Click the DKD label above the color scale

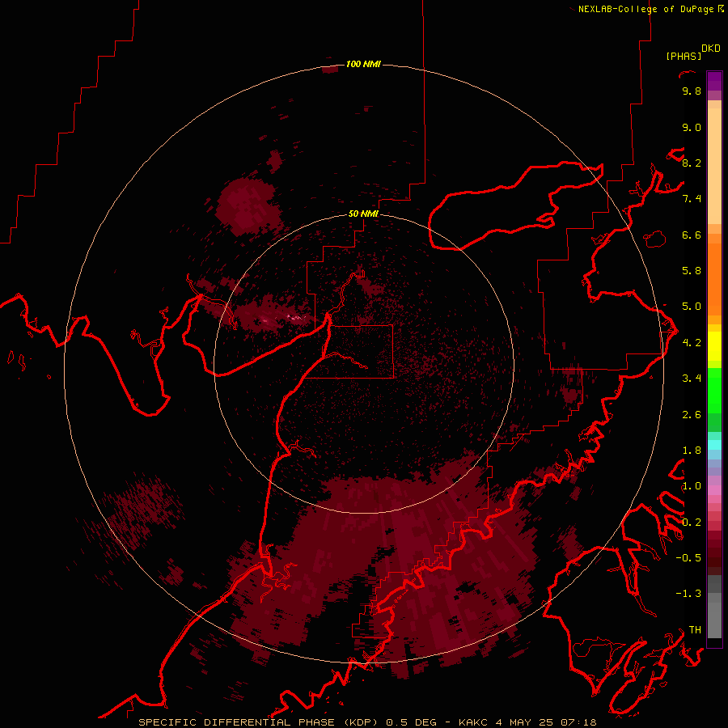pyautogui.click(x=711, y=49)
